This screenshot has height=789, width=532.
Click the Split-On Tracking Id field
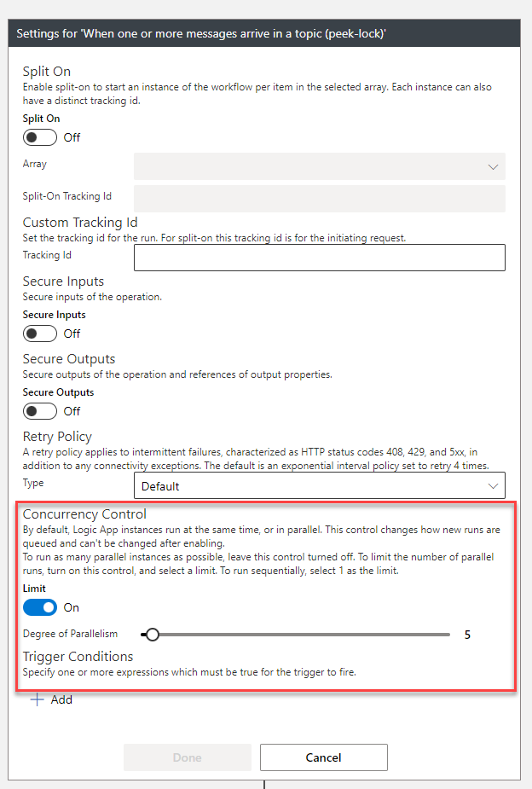(319, 199)
